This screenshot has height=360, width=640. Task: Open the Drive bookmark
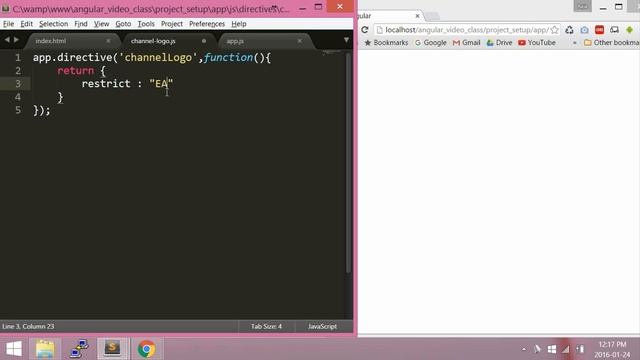tap(499, 42)
